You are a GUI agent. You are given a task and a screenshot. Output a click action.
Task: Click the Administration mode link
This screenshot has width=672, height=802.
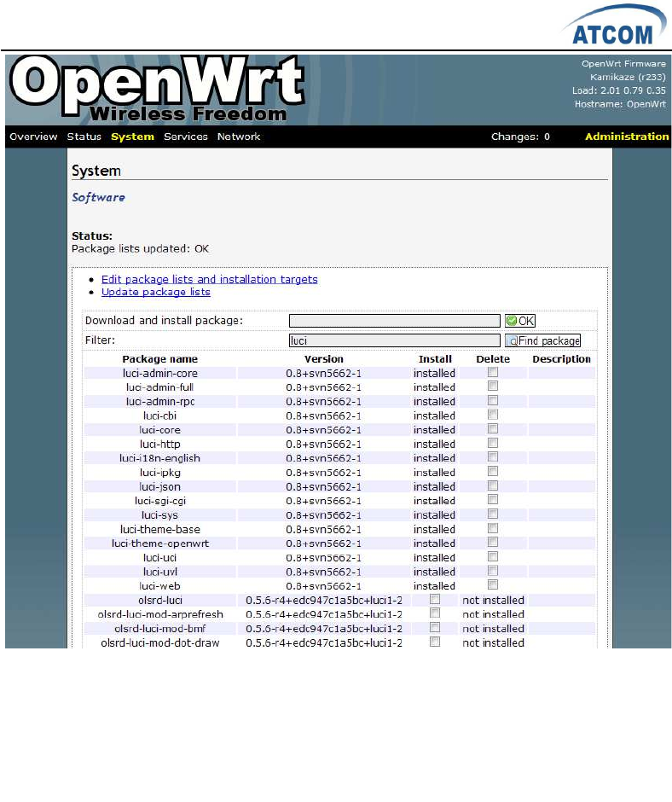pyautogui.click(x=627, y=137)
